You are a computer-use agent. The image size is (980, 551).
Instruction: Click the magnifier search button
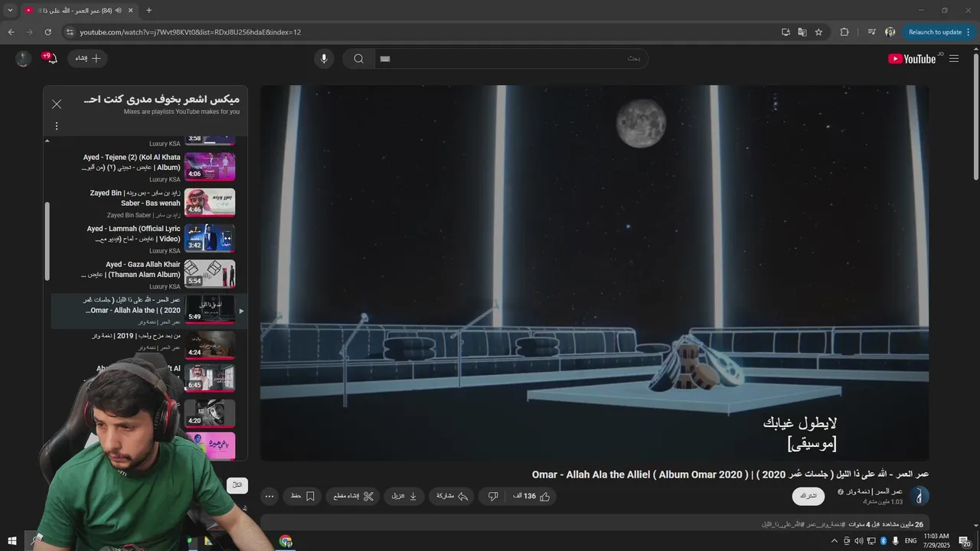[358, 59]
